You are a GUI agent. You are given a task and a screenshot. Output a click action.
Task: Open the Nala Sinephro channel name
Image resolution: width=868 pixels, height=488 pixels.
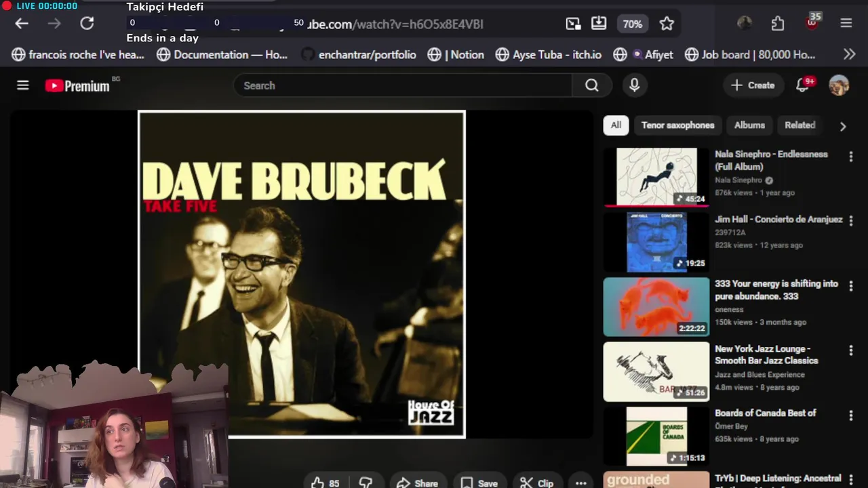tap(738, 180)
